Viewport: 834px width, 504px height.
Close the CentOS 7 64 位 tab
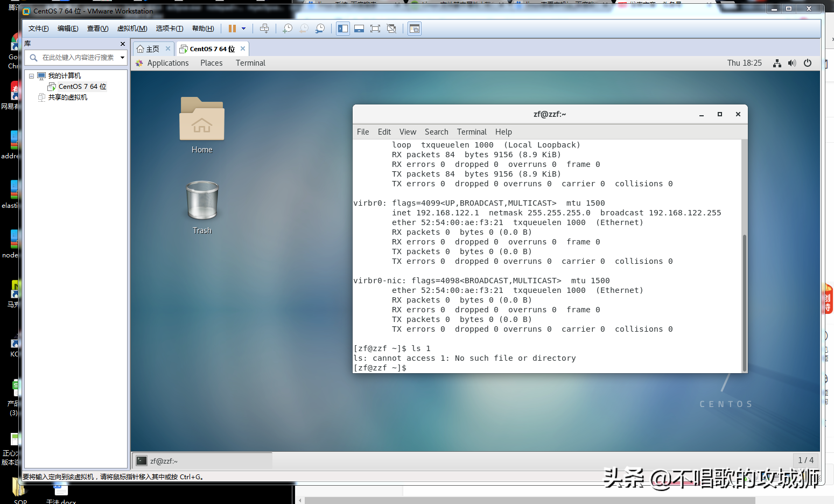(243, 48)
